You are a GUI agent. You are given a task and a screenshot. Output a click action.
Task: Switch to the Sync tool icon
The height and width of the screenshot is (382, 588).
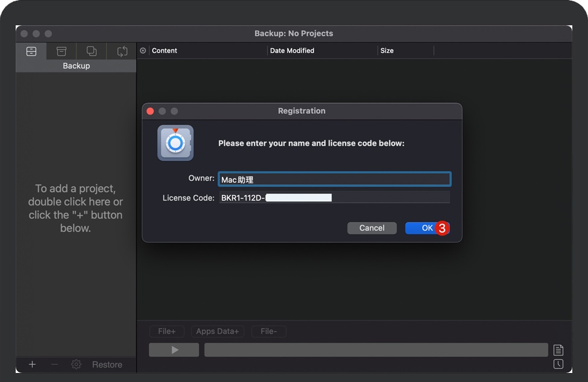[x=121, y=51]
